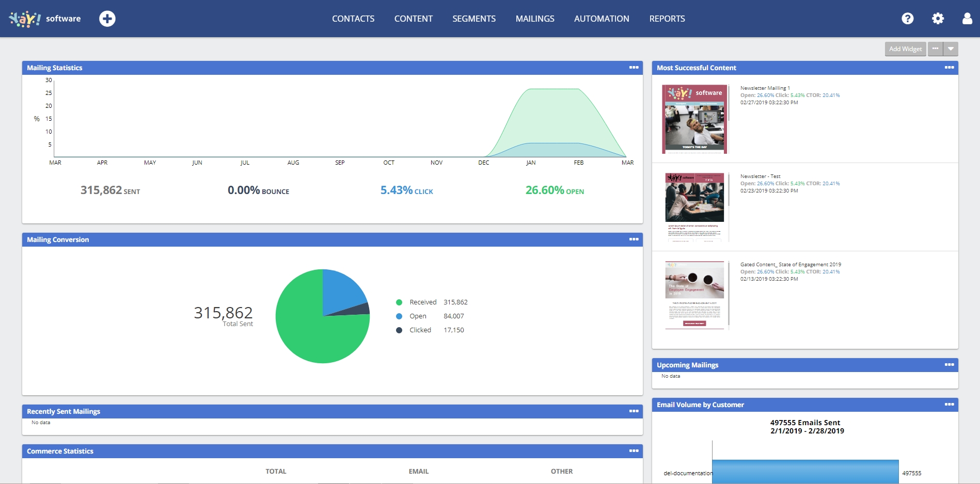
Task: Open the REPORTS menu
Action: [x=667, y=19]
